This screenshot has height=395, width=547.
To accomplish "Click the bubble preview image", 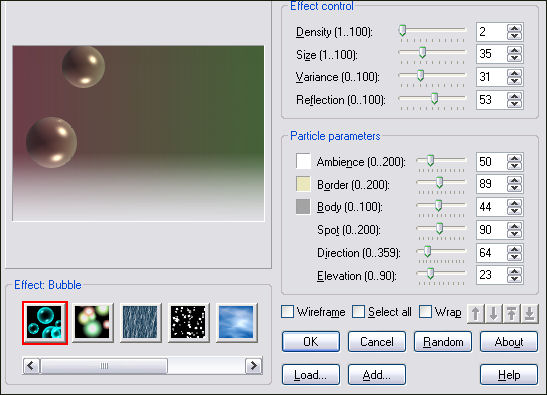I will (x=138, y=133).
